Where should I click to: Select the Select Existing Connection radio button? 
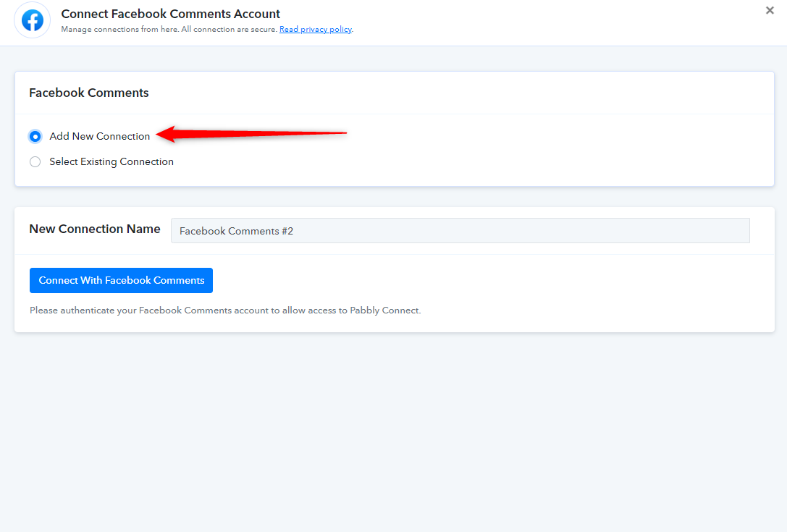(x=35, y=161)
